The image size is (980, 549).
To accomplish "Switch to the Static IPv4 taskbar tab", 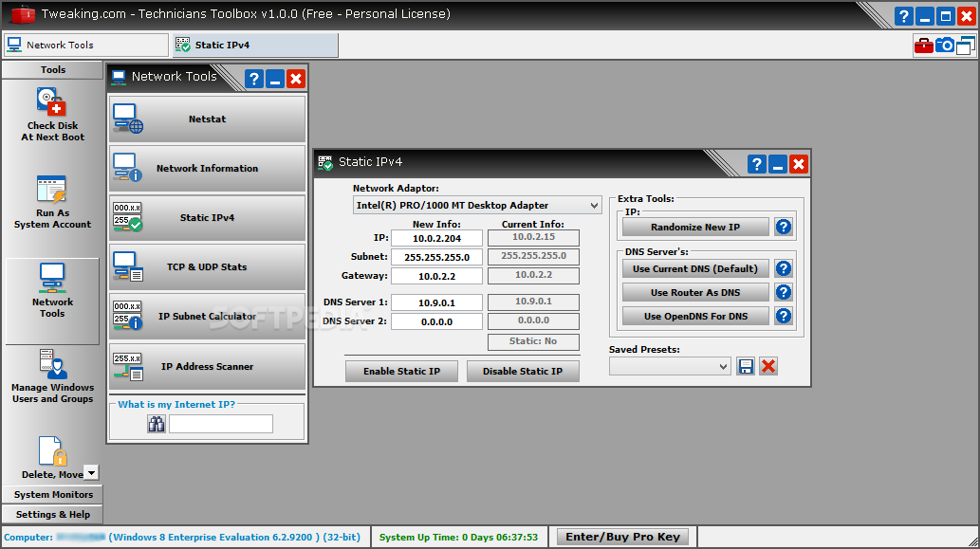I will pyautogui.click(x=255, y=45).
